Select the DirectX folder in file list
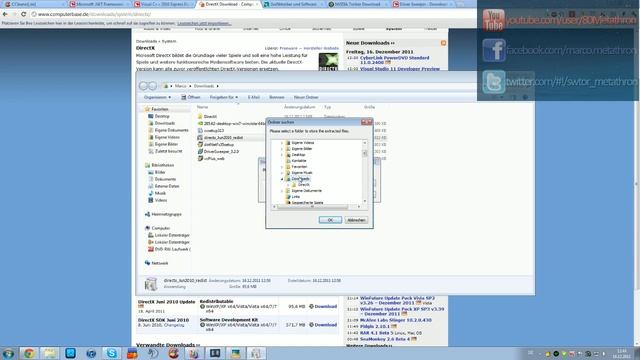Viewport: 640px width, 360px height. [x=207, y=116]
